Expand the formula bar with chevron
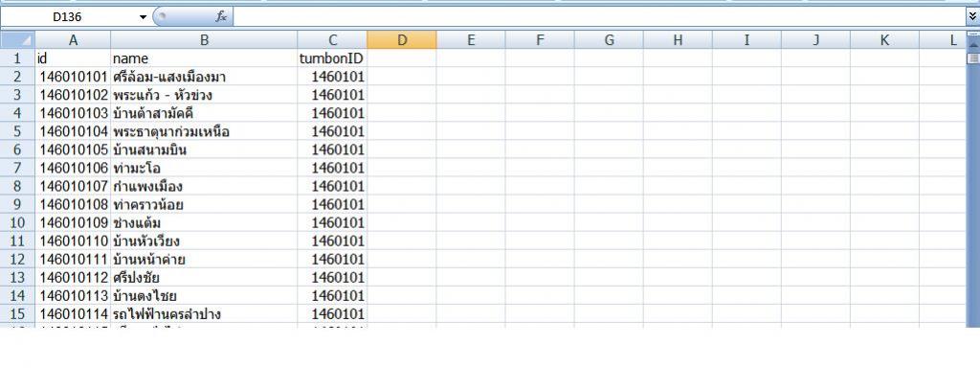 click(972, 17)
